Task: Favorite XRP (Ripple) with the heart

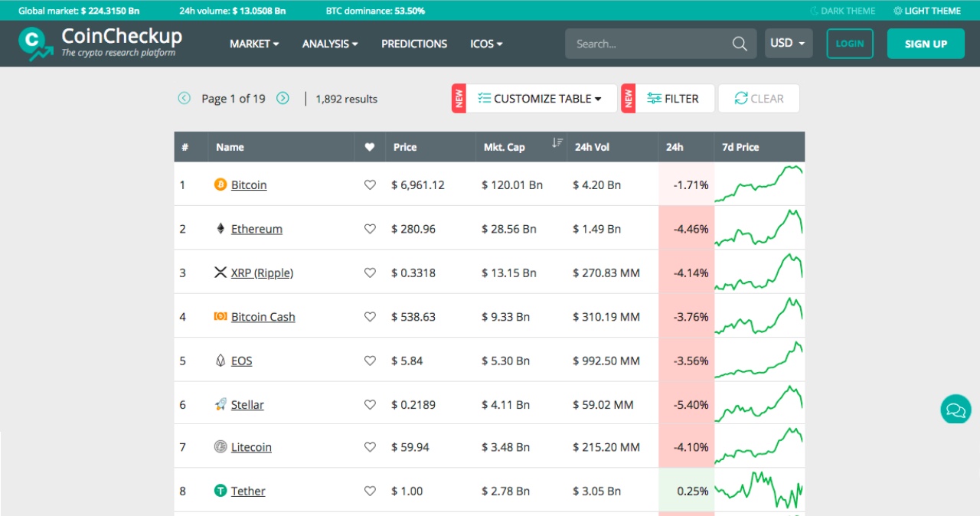Action: point(370,273)
